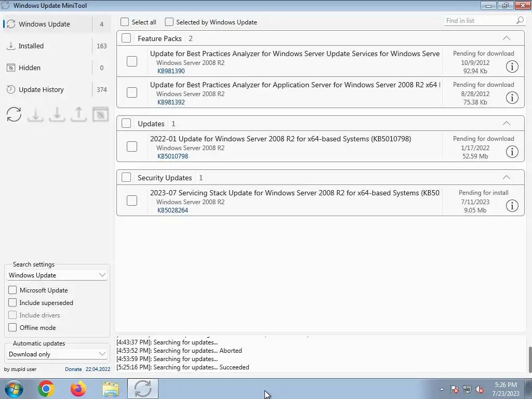532x399 pixels.
Task: Click Action Center flag tray icon
Action: [x=454, y=389]
